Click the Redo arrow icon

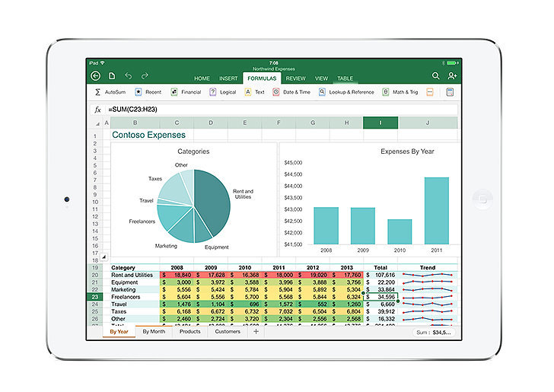point(145,76)
